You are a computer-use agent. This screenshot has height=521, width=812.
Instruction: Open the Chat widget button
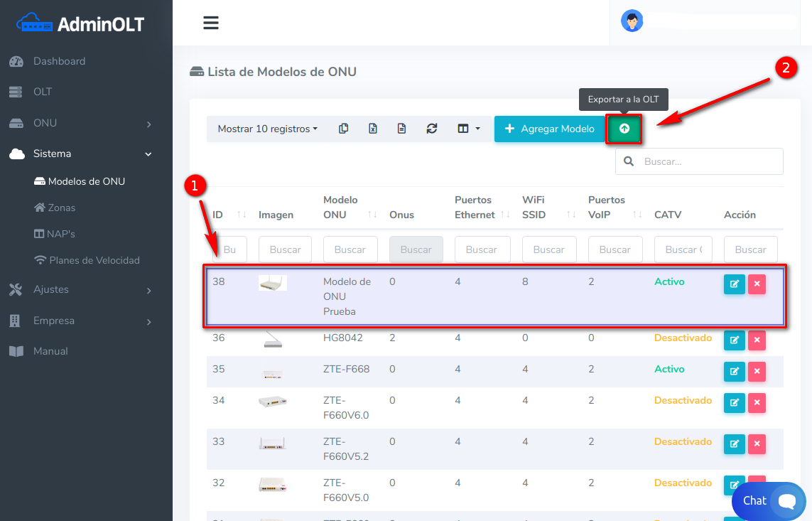(x=769, y=501)
